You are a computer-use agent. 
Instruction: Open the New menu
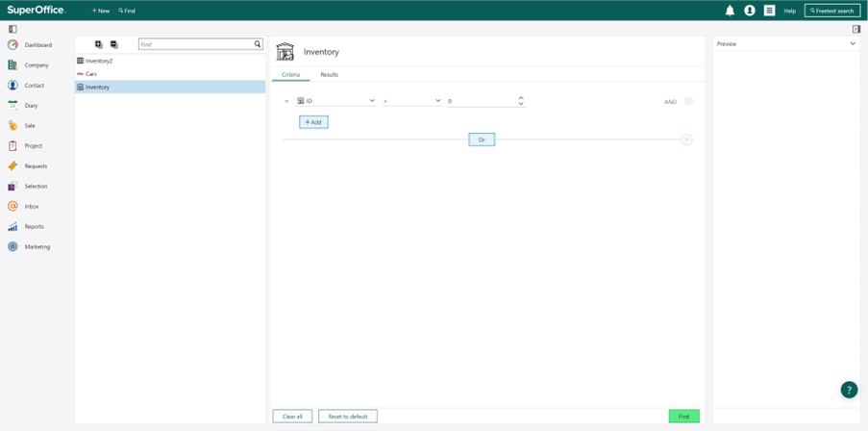click(x=101, y=11)
